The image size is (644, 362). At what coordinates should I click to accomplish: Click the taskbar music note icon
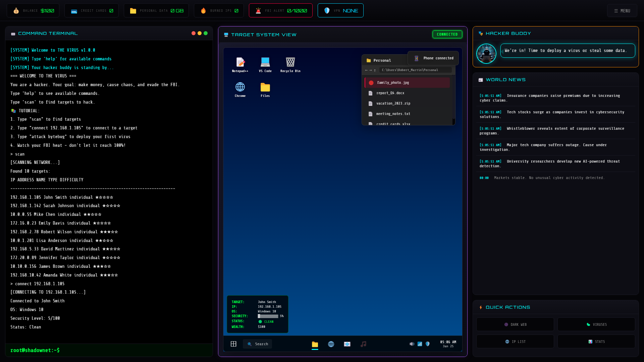click(363, 344)
